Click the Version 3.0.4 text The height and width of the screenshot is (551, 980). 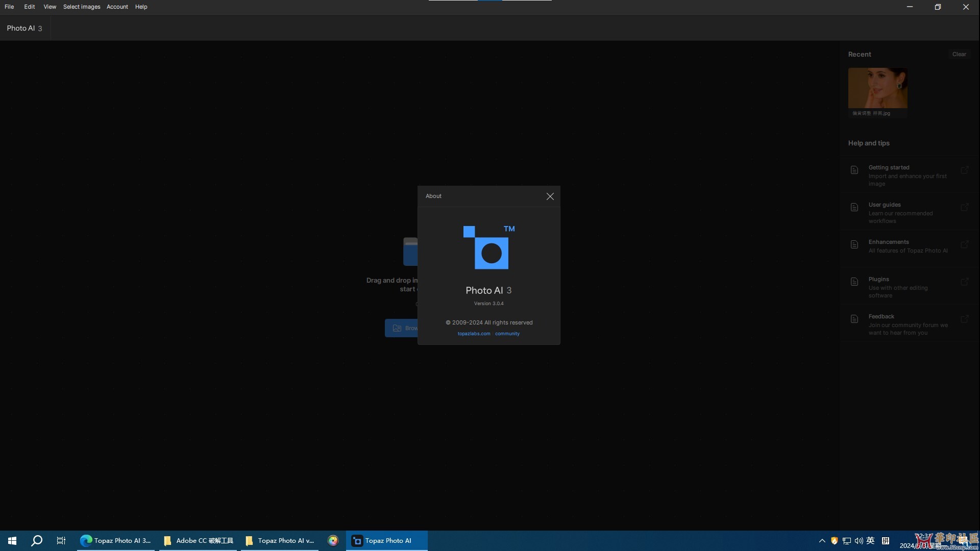click(488, 304)
